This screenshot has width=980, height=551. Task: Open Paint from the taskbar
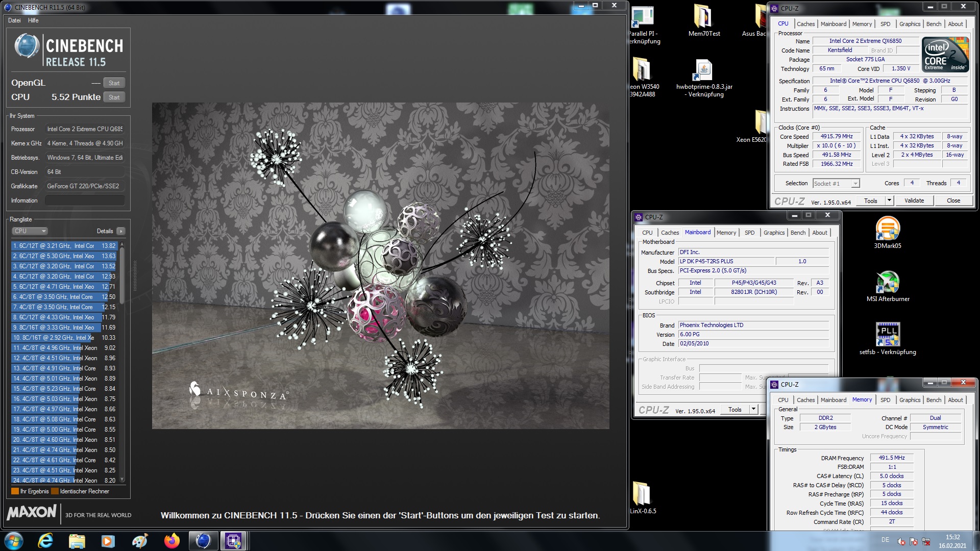tap(139, 541)
